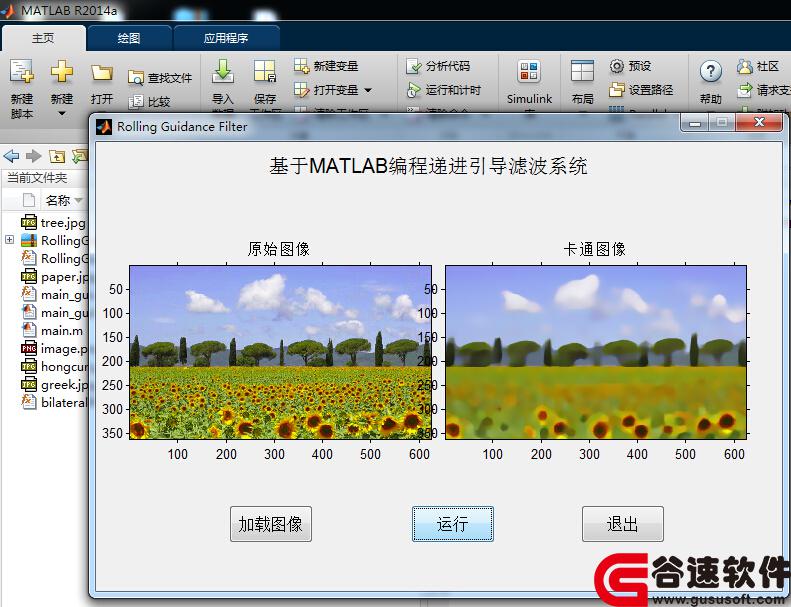Click the grey Forward arrow in folder toolbar
This screenshot has height=607, width=791.
tap(33, 156)
